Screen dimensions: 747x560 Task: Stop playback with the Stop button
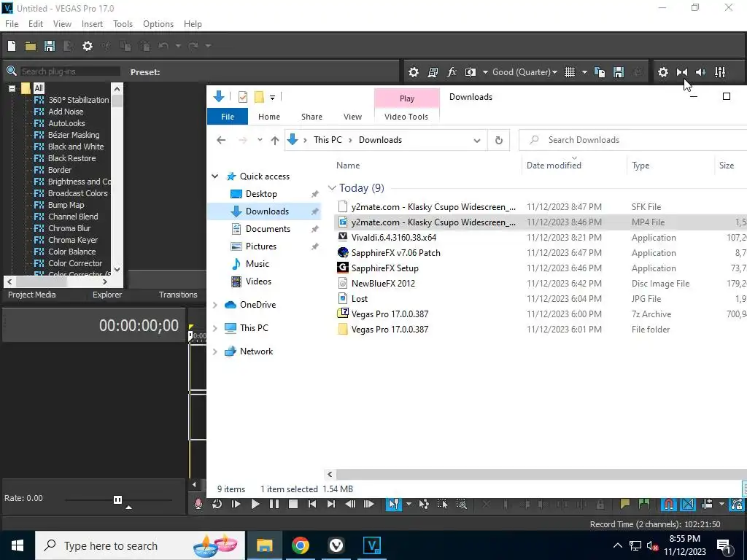(293, 504)
